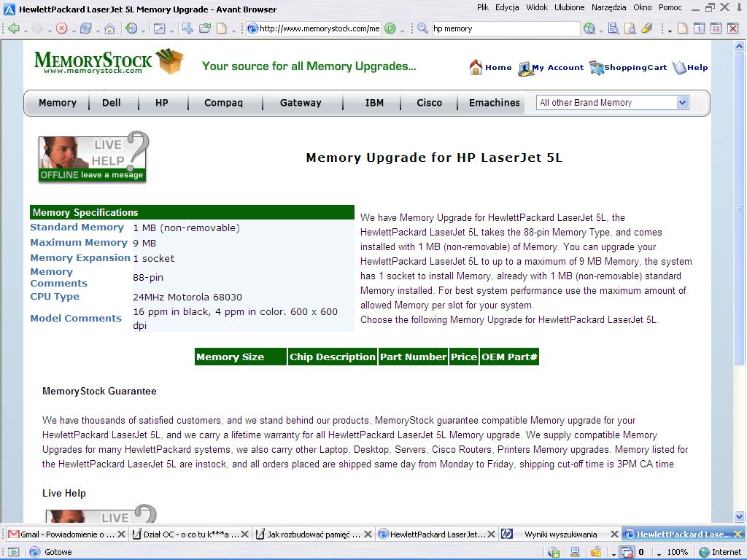Open the Plik menu
The height and width of the screenshot is (560, 747).
(x=483, y=7)
